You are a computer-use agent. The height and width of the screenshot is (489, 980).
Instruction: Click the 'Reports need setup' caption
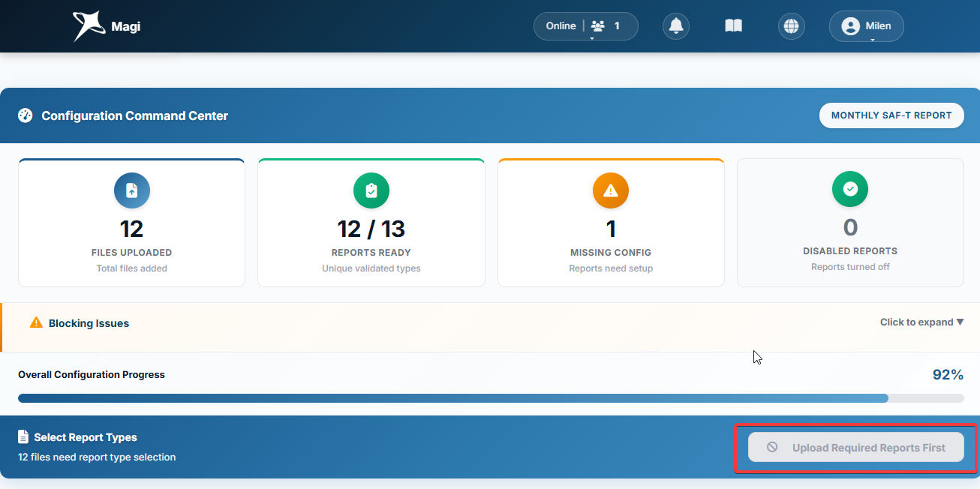tap(611, 268)
